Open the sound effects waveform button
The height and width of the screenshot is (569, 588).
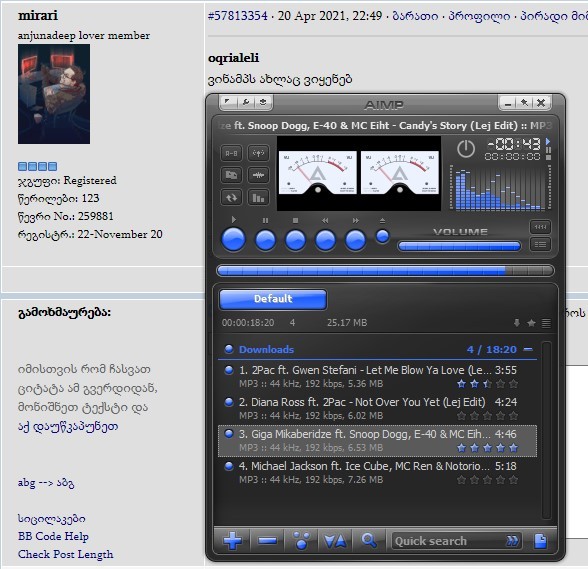[258, 175]
